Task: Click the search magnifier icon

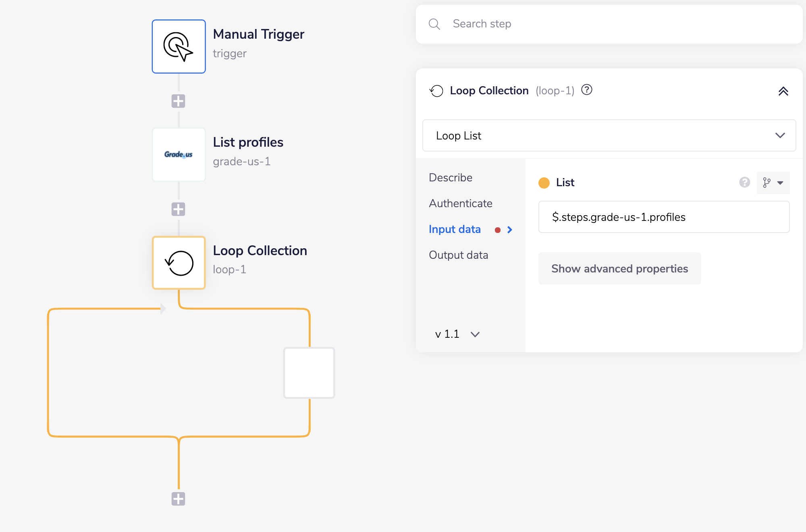Action: pyautogui.click(x=434, y=24)
